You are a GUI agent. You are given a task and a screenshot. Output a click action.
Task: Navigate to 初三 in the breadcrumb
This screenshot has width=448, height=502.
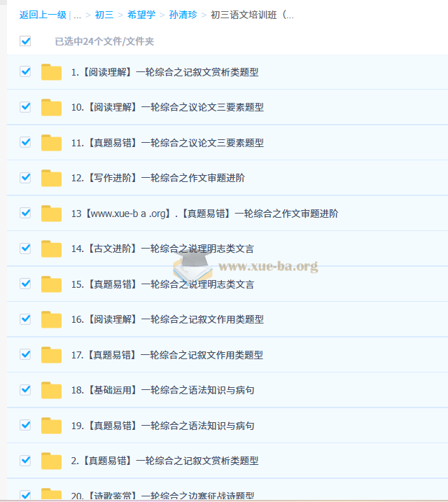click(104, 15)
